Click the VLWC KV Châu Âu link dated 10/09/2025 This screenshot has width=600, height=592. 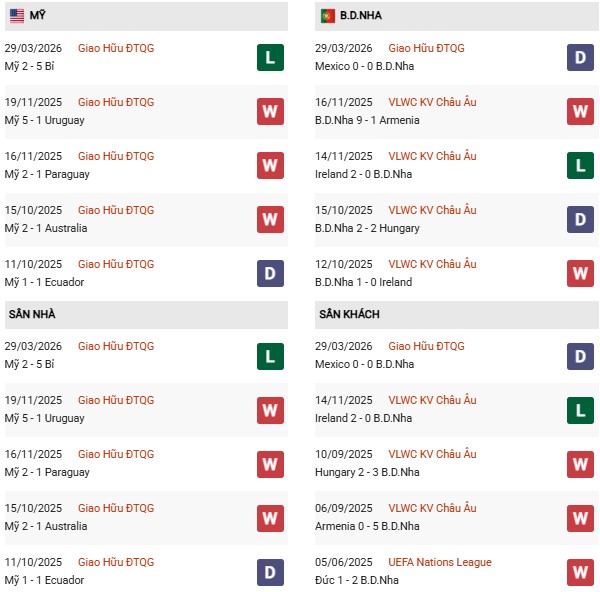pos(432,454)
